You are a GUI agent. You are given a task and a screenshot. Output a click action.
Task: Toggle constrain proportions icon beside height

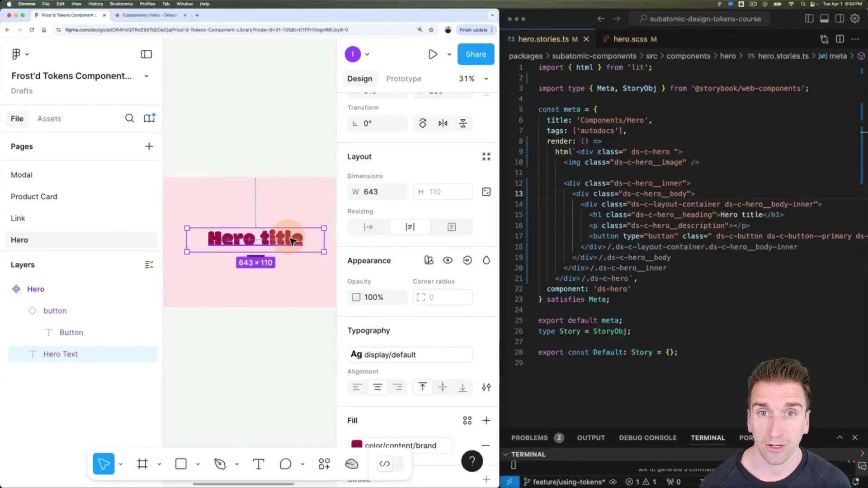click(486, 192)
